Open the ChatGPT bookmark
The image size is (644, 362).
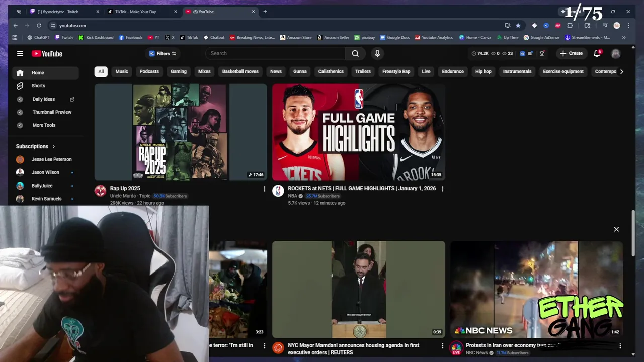[38, 37]
